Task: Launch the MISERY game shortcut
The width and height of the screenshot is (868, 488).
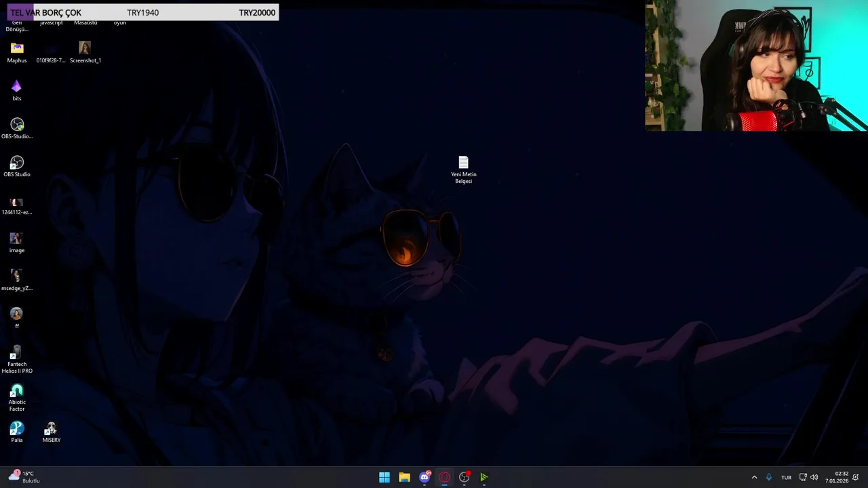Action: (52, 432)
